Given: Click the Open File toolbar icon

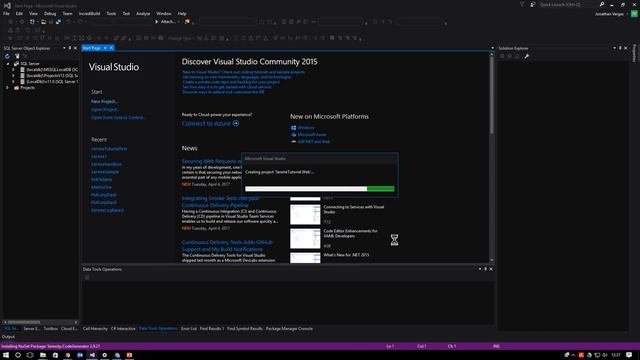Looking at the screenshot, I should point(43,22).
